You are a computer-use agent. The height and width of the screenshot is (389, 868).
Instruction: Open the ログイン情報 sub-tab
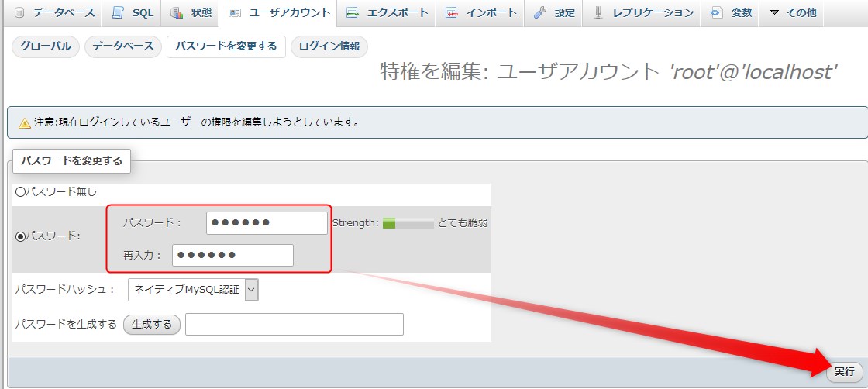coord(329,46)
